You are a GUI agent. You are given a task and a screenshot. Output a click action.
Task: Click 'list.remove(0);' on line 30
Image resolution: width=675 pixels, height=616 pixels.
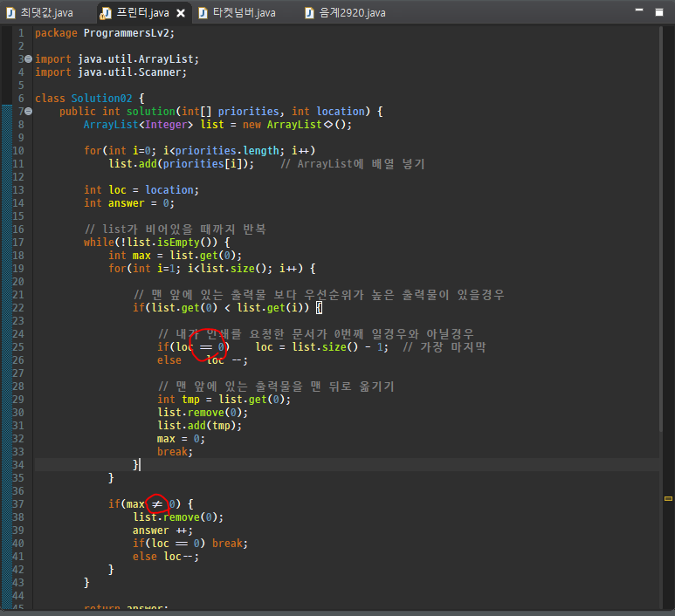pyautogui.click(x=203, y=413)
